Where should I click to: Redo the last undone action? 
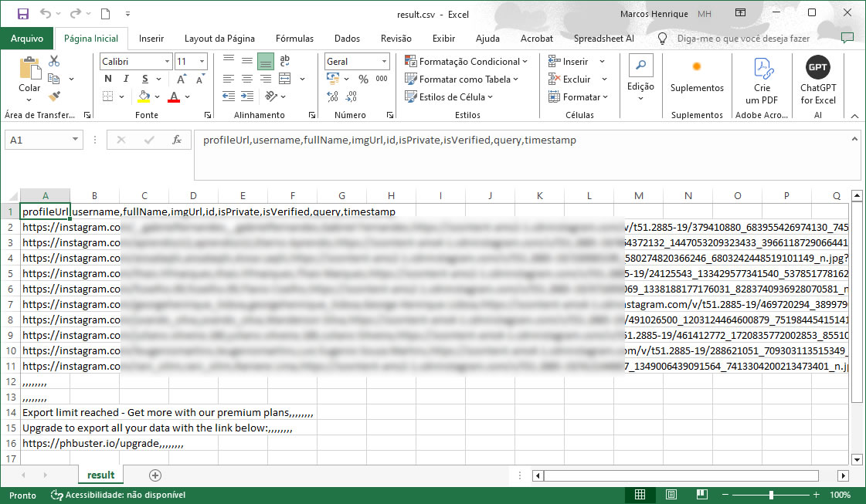pyautogui.click(x=76, y=14)
